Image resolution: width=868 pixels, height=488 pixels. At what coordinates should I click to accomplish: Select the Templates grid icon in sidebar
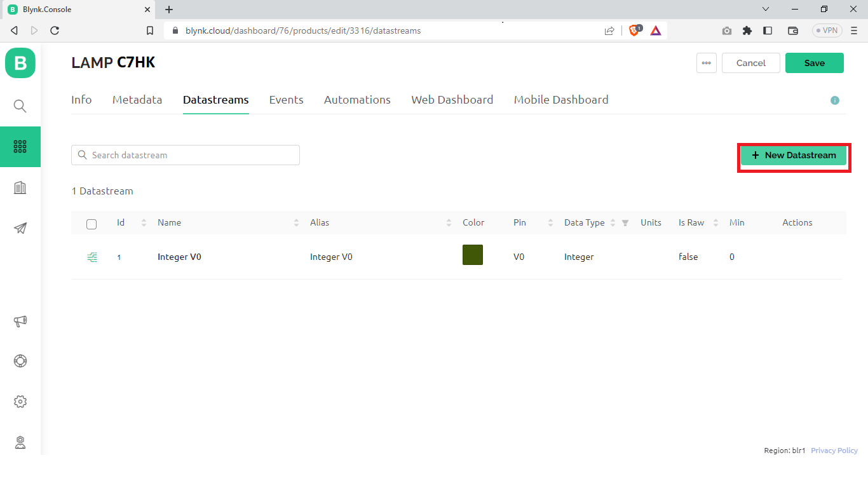[x=20, y=147]
